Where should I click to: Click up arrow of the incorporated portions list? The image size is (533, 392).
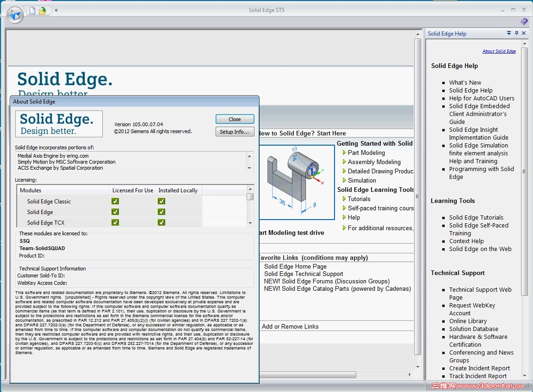tap(249, 156)
